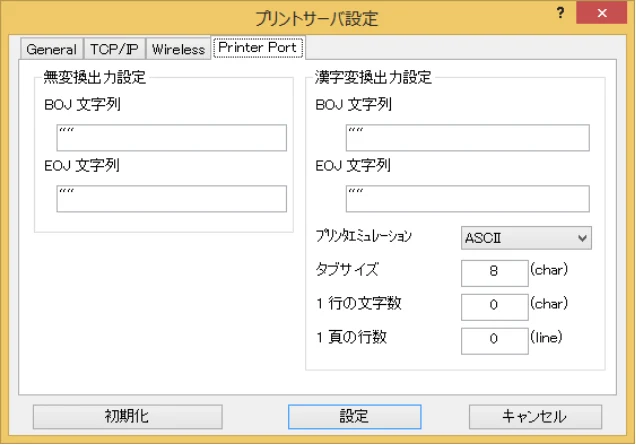Click the EOJ 文字列 field under 無変換出力設定

pyautogui.click(x=172, y=199)
